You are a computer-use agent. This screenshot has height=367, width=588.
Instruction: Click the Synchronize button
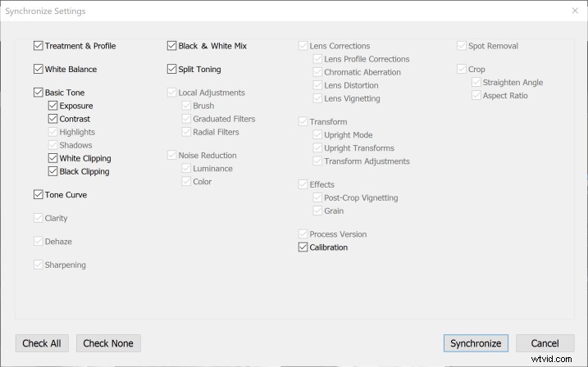(x=476, y=343)
